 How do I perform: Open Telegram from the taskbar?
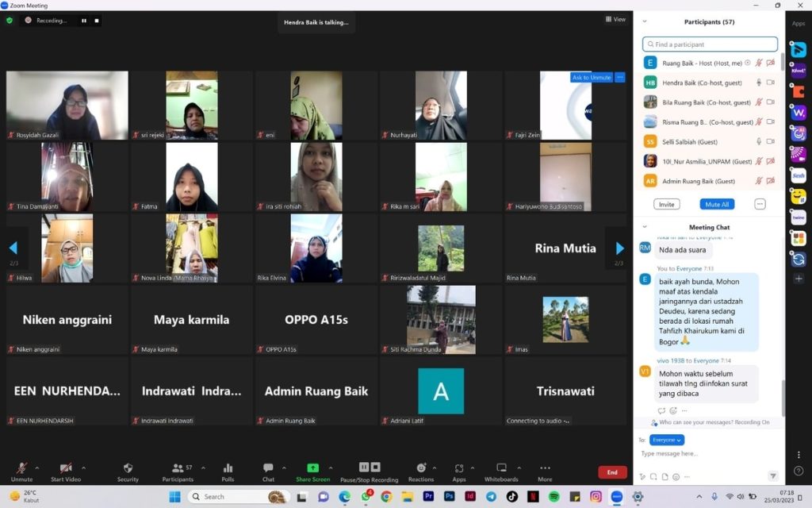pyautogui.click(x=491, y=497)
